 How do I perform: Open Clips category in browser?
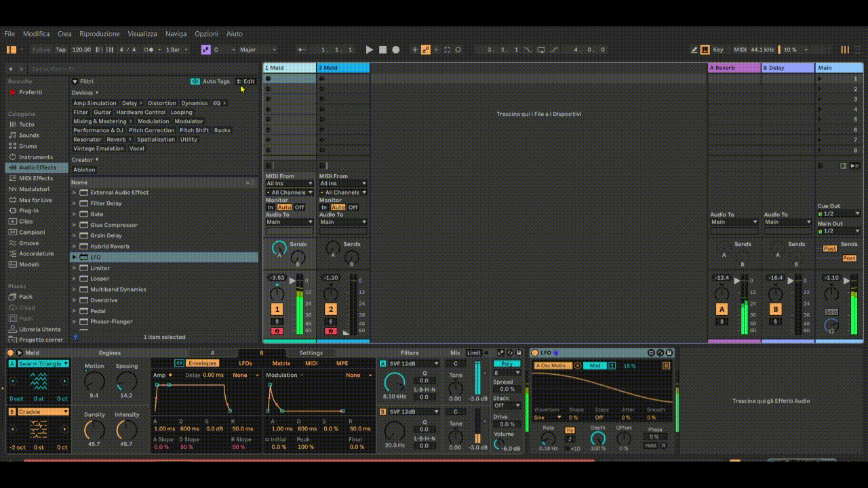[25, 221]
